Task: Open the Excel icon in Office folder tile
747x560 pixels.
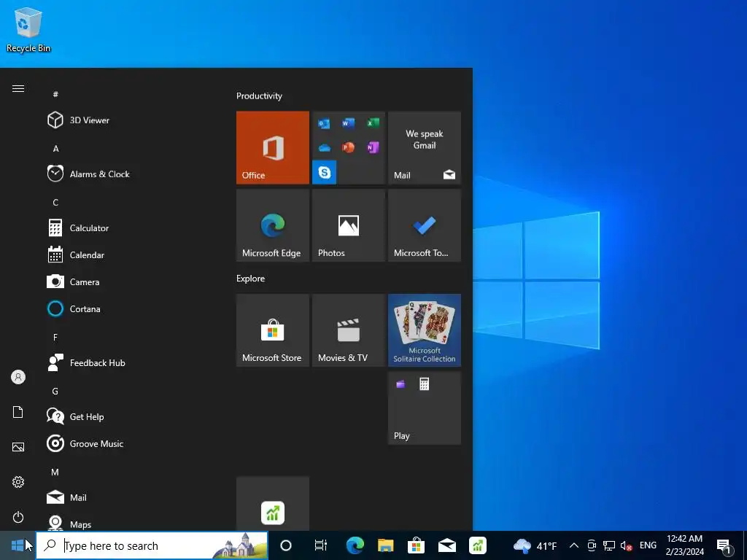Action: click(x=373, y=123)
